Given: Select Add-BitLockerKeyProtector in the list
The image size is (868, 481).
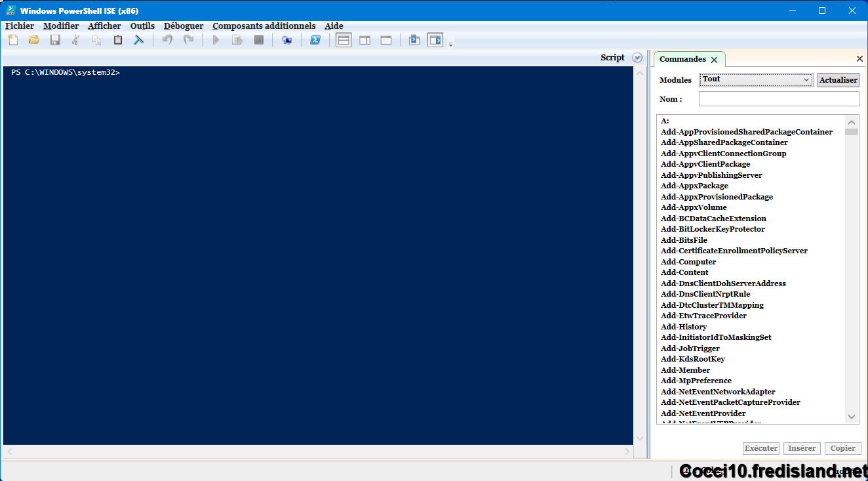Looking at the screenshot, I should [713, 229].
